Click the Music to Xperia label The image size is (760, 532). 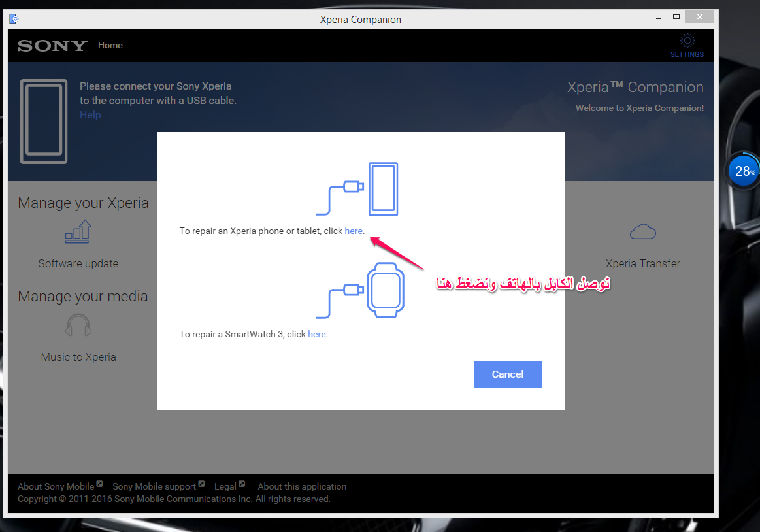pyautogui.click(x=78, y=357)
